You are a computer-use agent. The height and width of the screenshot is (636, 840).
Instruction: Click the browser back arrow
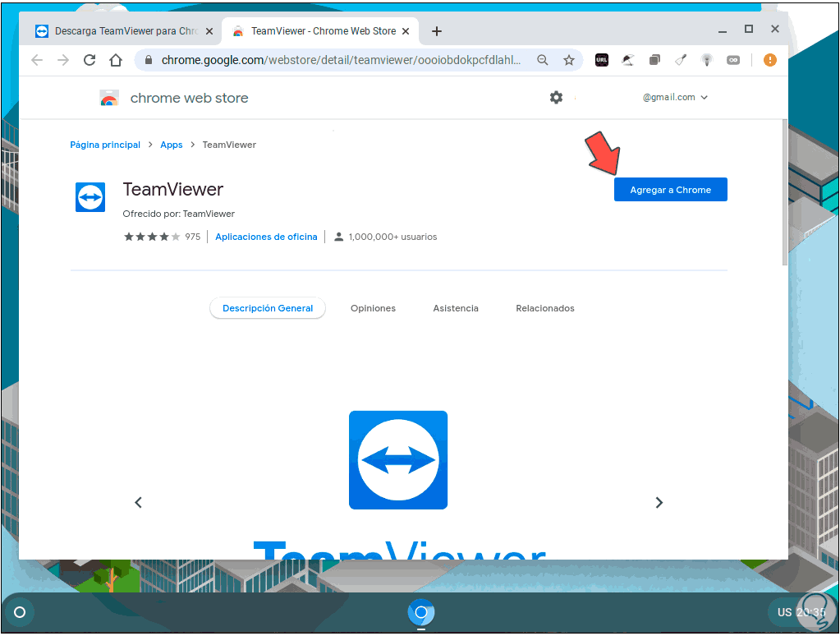point(37,60)
